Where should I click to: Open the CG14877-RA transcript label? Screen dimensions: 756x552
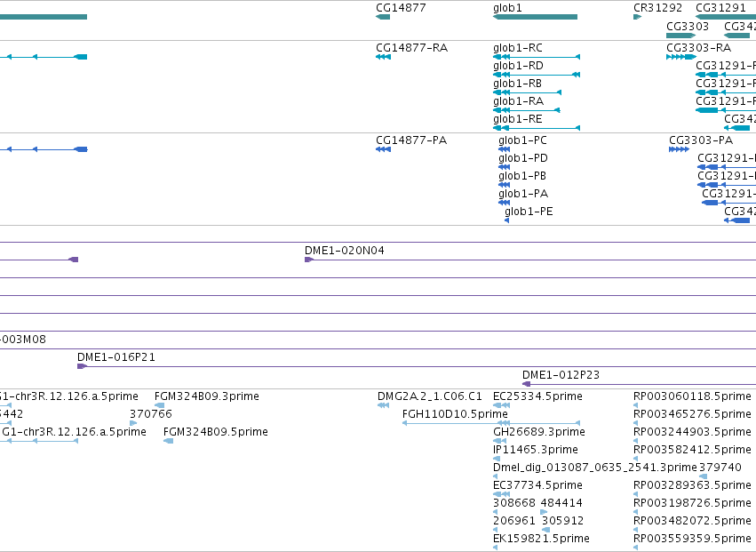click(411, 48)
